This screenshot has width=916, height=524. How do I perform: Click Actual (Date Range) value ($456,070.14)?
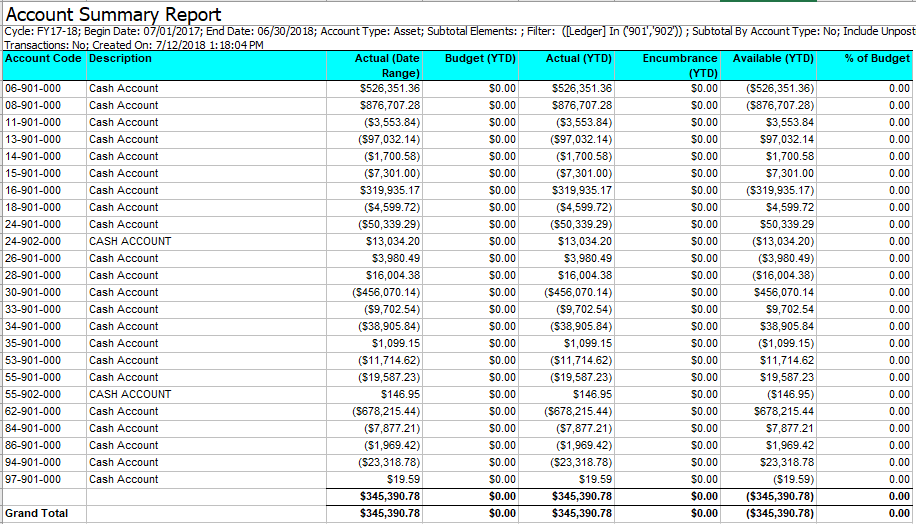click(386, 292)
